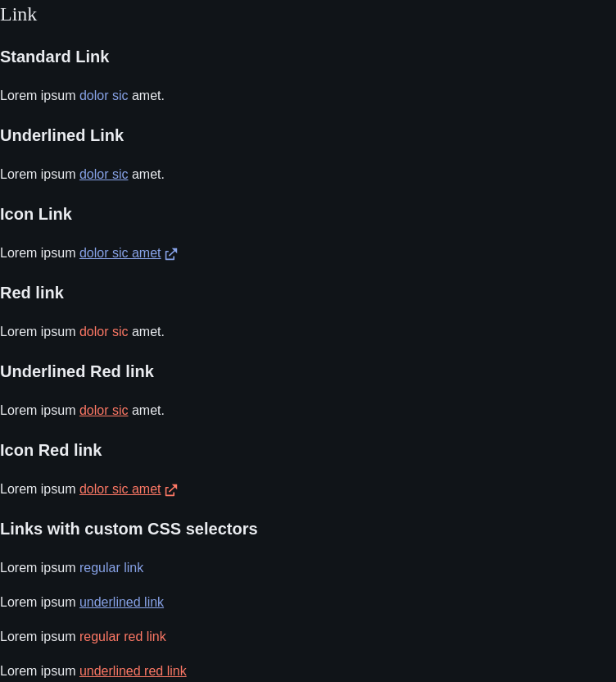The width and height of the screenshot is (616, 682).
Task: Select the "Icon Link" heading
Action: click(x=36, y=215)
